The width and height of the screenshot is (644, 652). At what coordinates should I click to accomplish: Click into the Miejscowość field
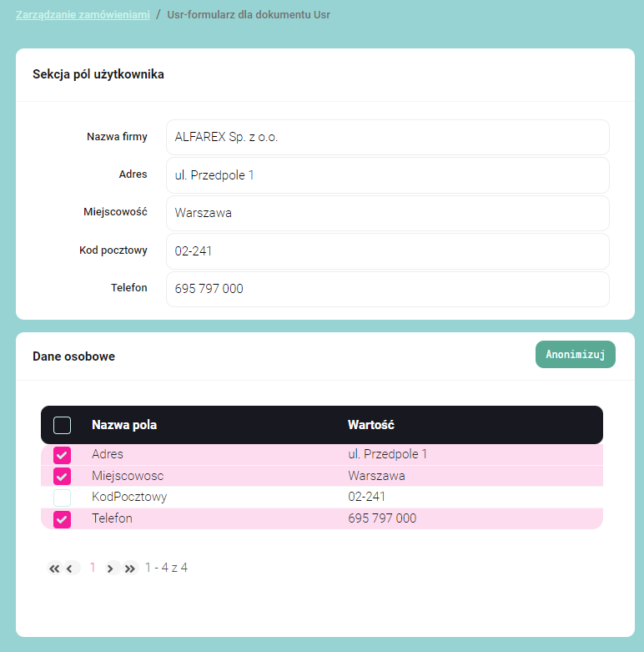click(x=387, y=213)
